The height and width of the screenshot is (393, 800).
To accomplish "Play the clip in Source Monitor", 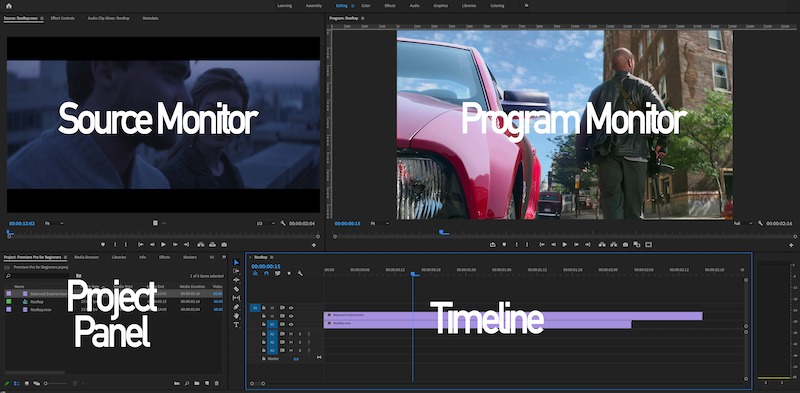I will [163, 244].
